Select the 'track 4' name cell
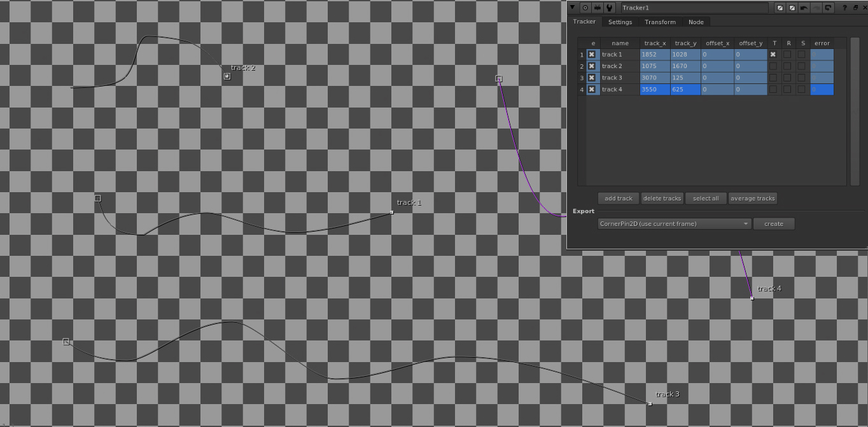 pyautogui.click(x=619, y=89)
